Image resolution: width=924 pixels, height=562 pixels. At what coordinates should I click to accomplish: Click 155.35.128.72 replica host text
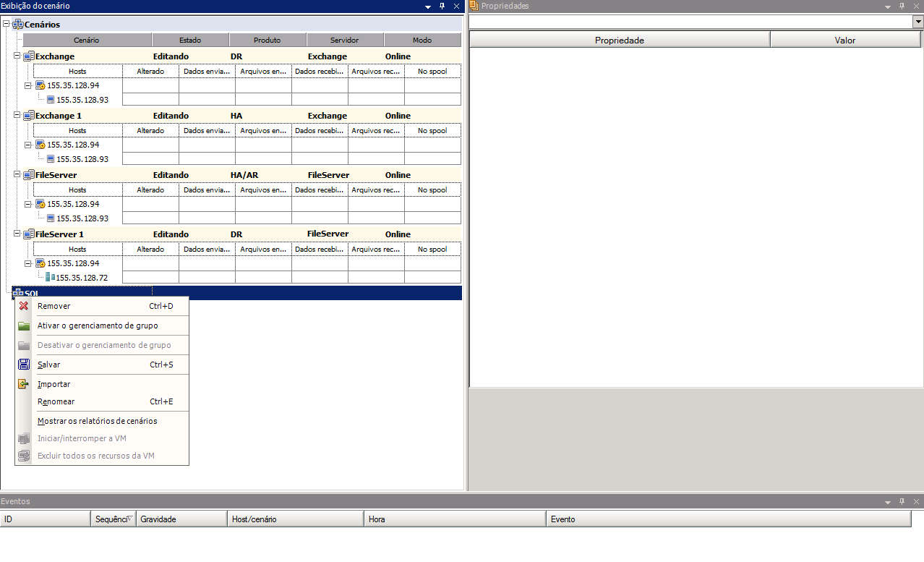82,278
